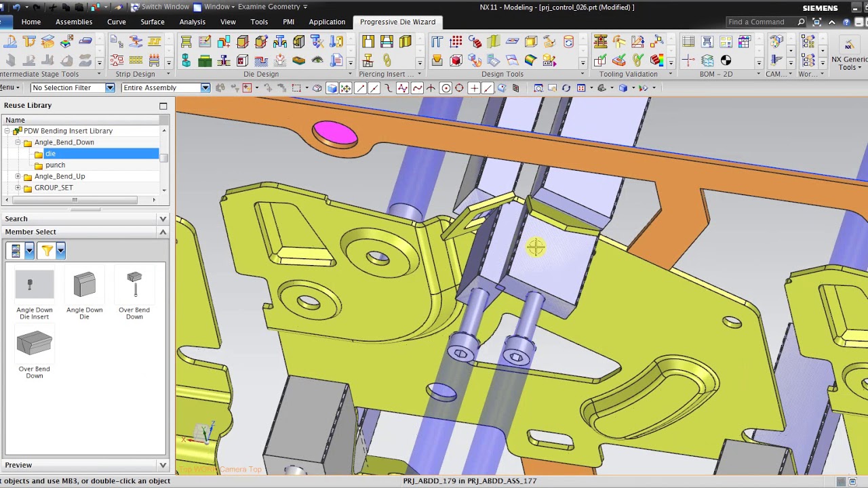
Task: Select the punch folder
Action: 55,165
